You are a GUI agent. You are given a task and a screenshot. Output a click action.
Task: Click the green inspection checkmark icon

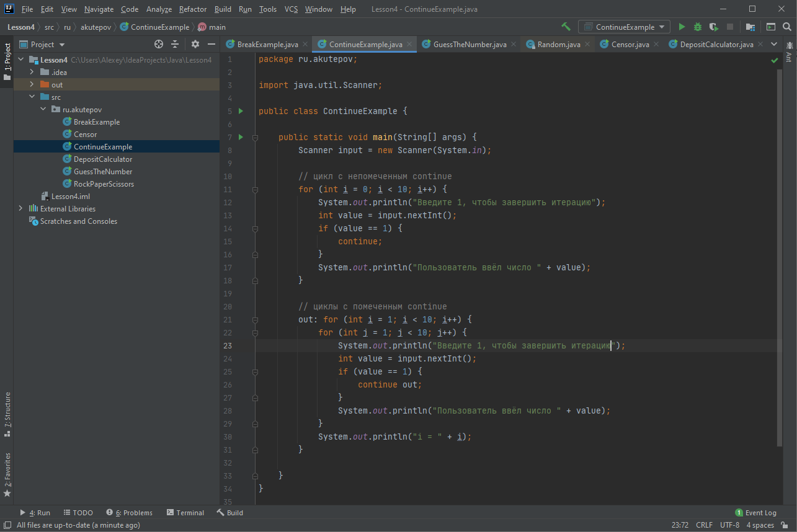(775, 60)
